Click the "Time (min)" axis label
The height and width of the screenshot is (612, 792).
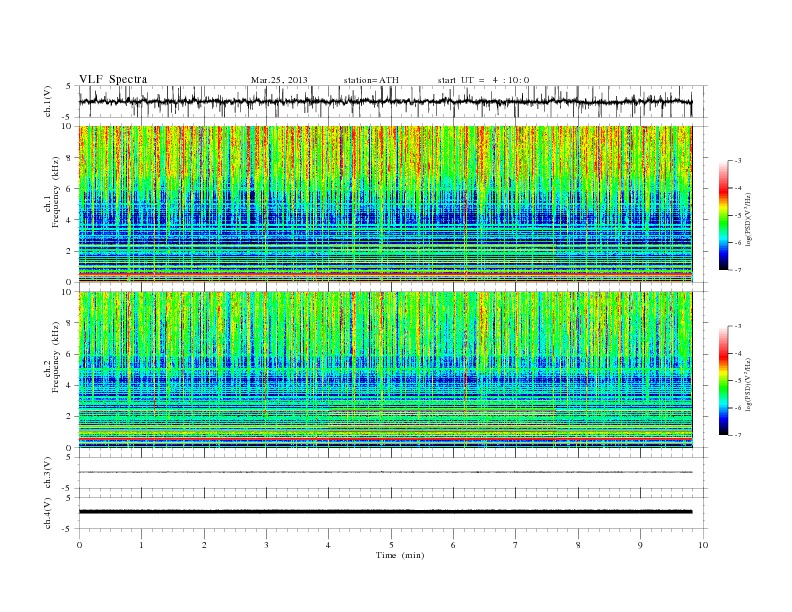click(400, 555)
